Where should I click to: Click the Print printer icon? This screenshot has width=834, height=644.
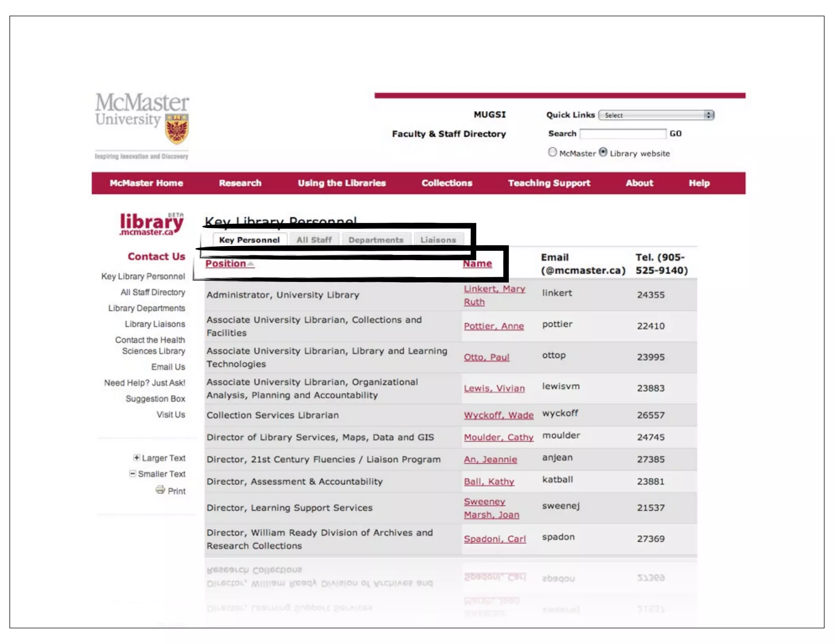160,490
